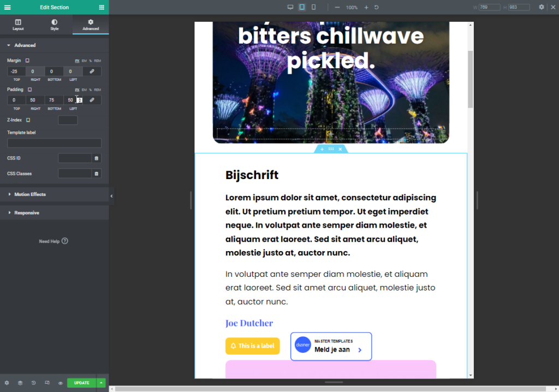Reset zoom level in top bar

(x=377, y=8)
